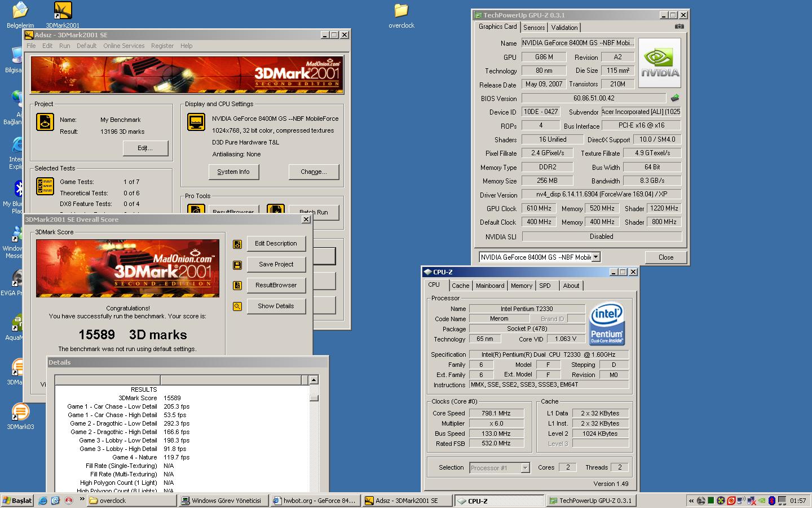Click the Details list scroll-up arrow
This screenshot has width=812, height=508.
(314, 380)
